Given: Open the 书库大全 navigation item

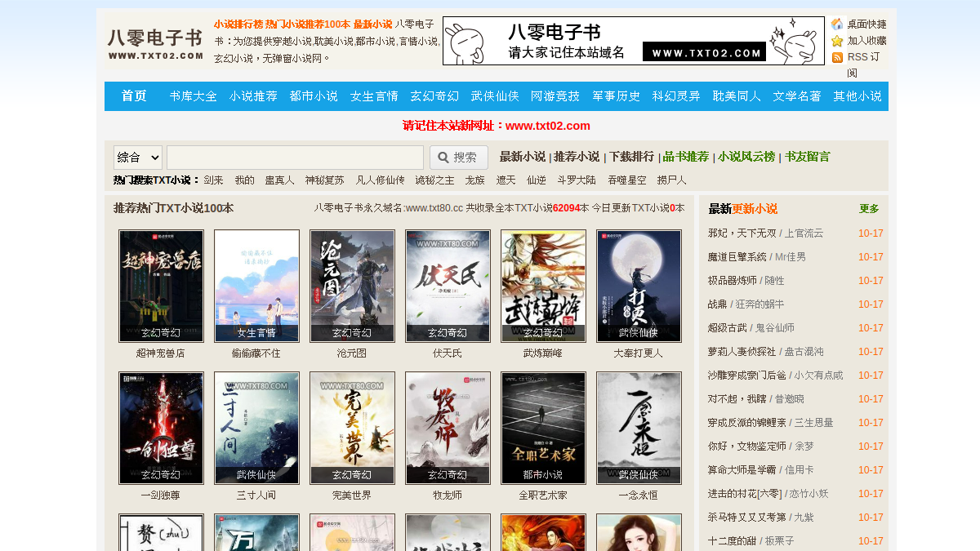Looking at the screenshot, I should point(194,96).
